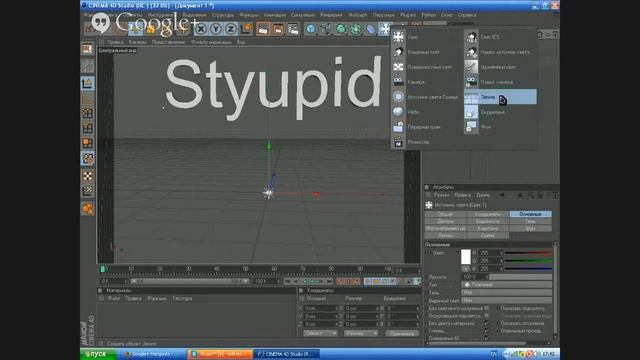Toggle the Y axis lock icon
The image size is (640, 360).
(x=216, y=29)
